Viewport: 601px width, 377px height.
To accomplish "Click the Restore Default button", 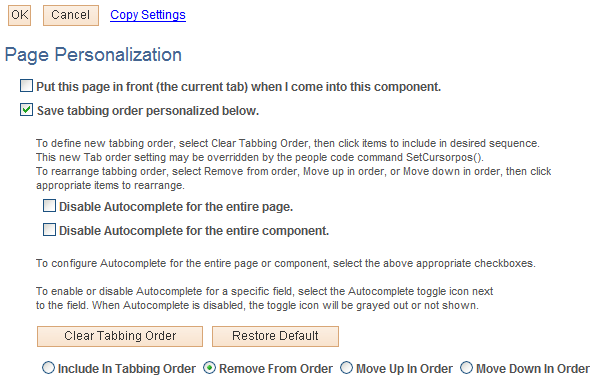I will [x=275, y=336].
